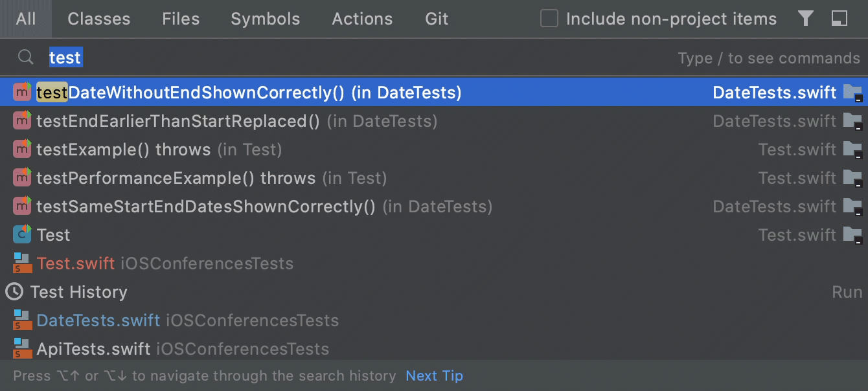The height and width of the screenshot is (391, 868).
Task: Click the class icon next to Test
Action: (x=21, y=234)
